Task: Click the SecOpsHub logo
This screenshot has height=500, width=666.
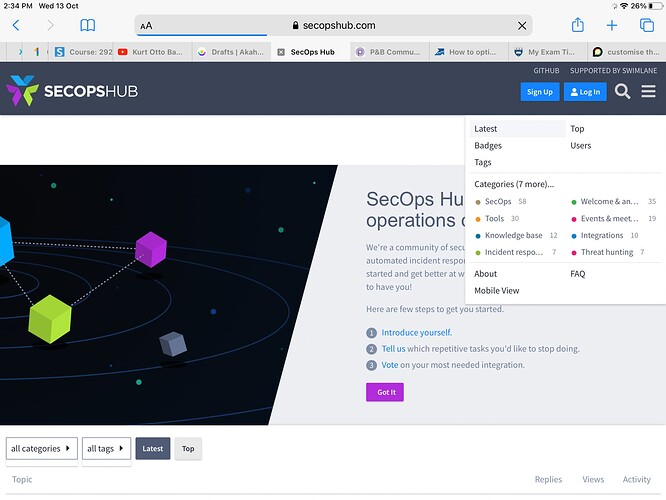Action: [x=72, y=90]
